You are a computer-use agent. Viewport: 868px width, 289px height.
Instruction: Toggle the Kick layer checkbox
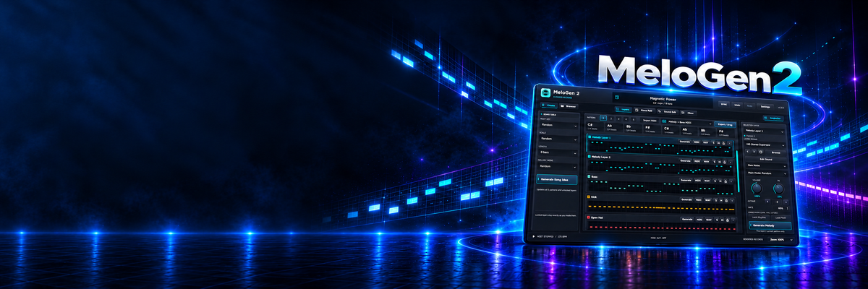tap(589, 197)
